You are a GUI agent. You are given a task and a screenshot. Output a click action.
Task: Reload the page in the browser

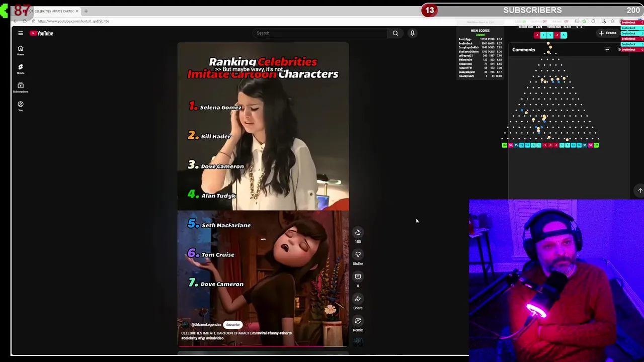click(25, 21)
